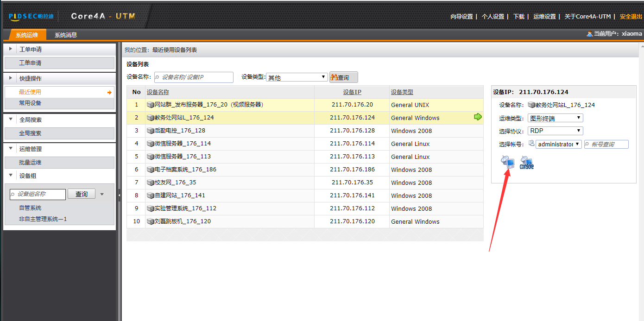Focus the 帐号查询 input field
The width and height of the screenshot is (644, 321).
pos(606,144)
